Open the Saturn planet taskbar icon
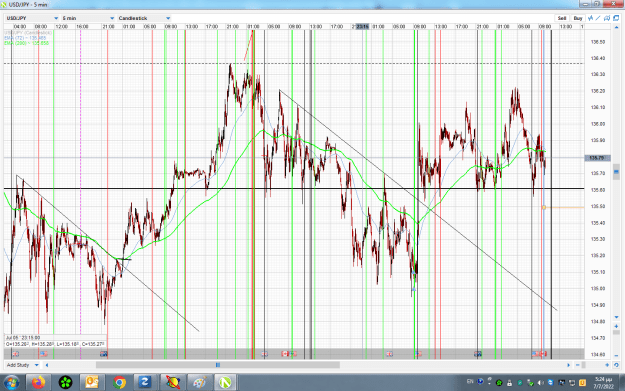 pyautogui.click(x=173, y=383)
